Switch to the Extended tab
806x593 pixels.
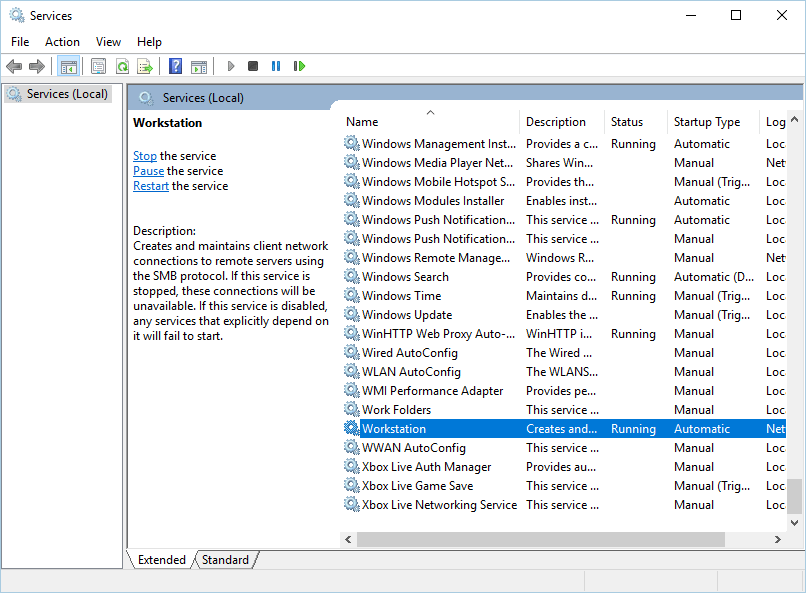[x=161, y=560]
